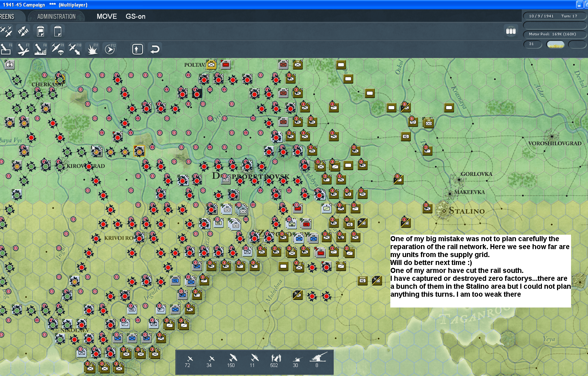Expand the F6 bombardment tool
Viewport: 588px width, 376px height.
(x=6, y=49)
